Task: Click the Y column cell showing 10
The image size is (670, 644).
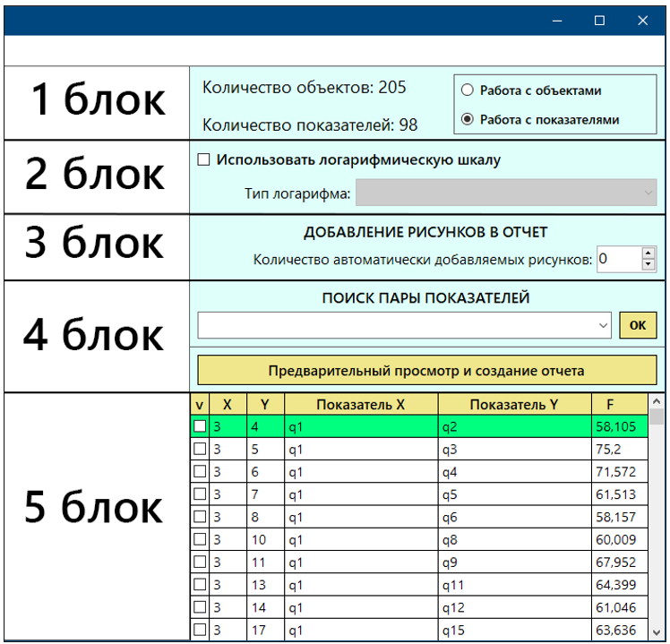Action: (x=265, y=540)
